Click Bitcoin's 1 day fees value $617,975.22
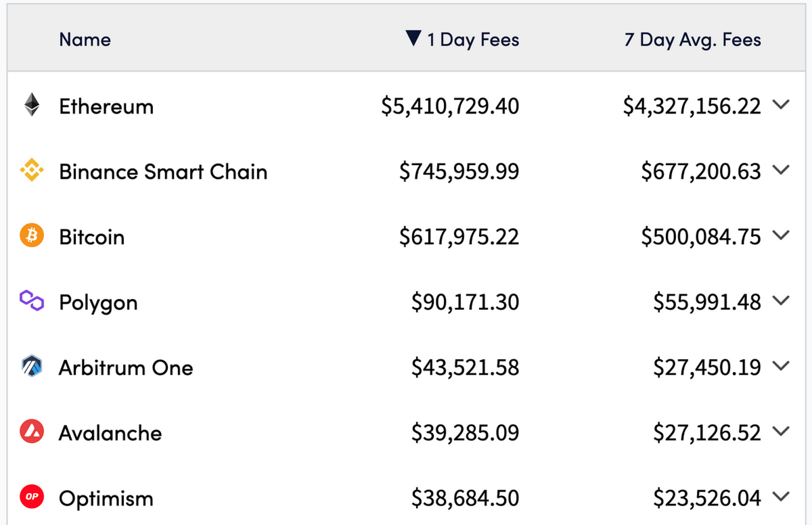 pos(459,237)
